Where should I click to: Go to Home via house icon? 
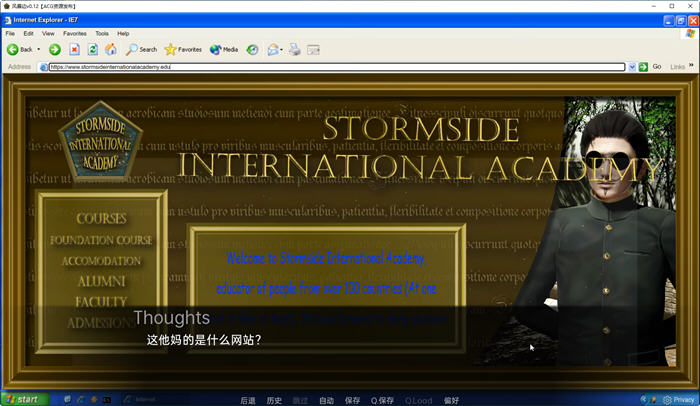click(x=110, y=49)
